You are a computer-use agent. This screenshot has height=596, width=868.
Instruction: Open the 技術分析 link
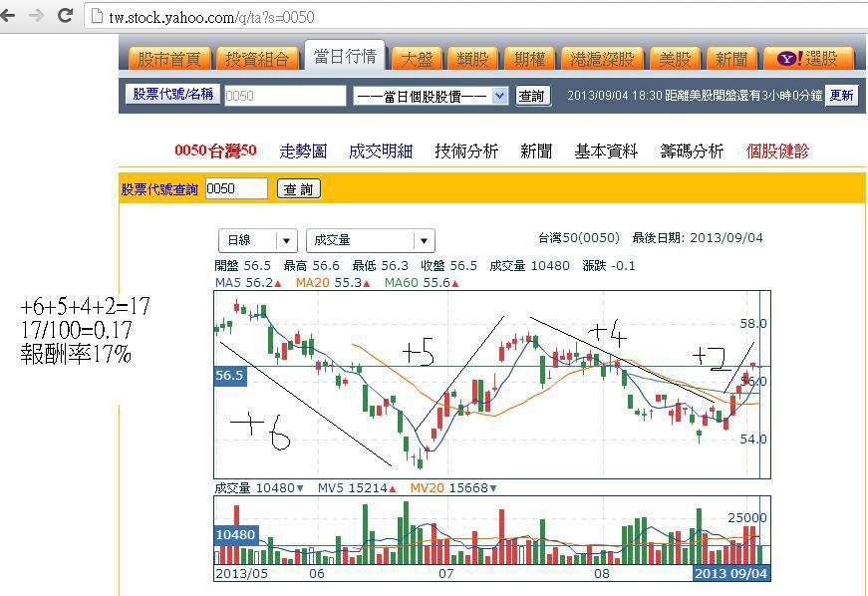point(466,150)
